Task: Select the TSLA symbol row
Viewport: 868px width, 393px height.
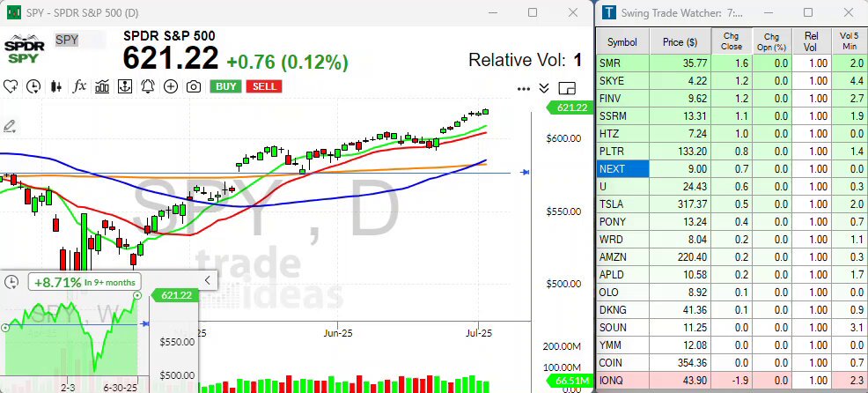Action: tap(622, 204)
